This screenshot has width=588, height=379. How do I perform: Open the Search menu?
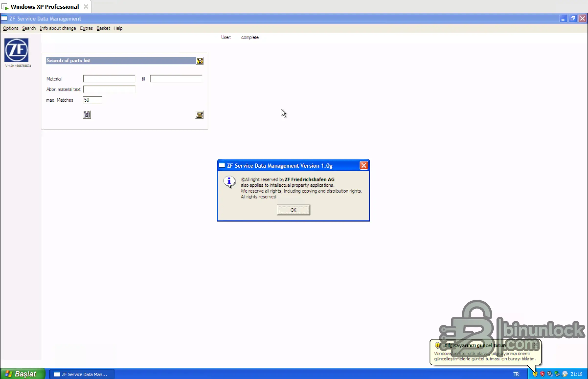[x=29, y=28]
